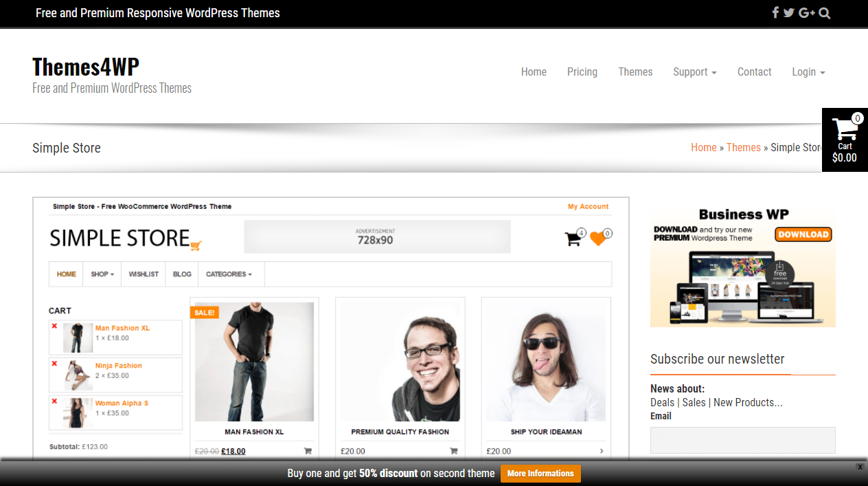Open the Man Fashion XL cart item link
Image resolution: width=868 pixels, height=486 pixels.
click(x=122, y=328)
